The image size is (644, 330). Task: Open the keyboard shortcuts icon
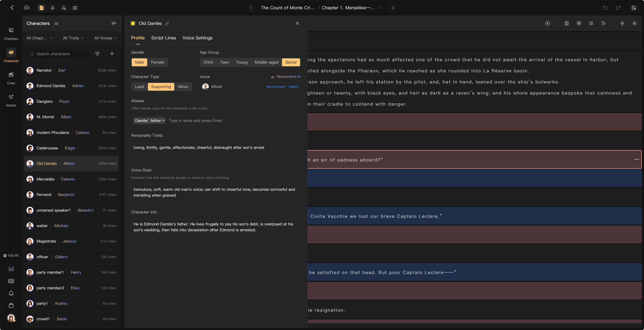11,281
